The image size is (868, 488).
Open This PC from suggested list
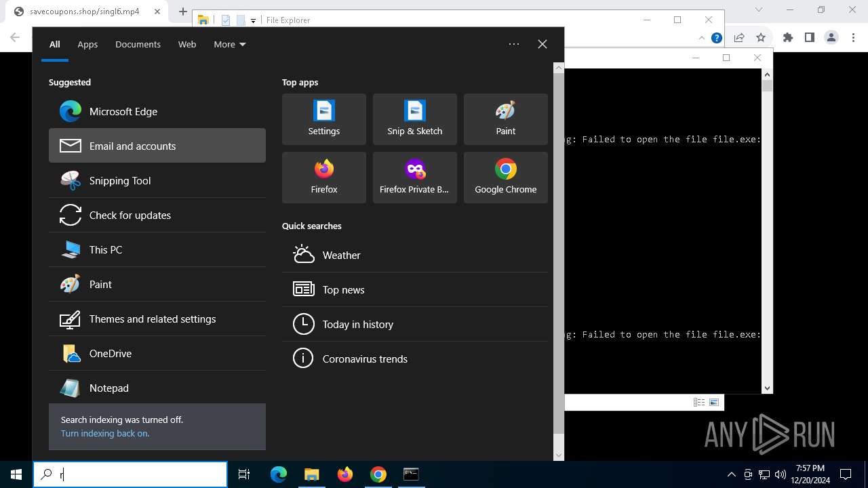tap(157, 249)
